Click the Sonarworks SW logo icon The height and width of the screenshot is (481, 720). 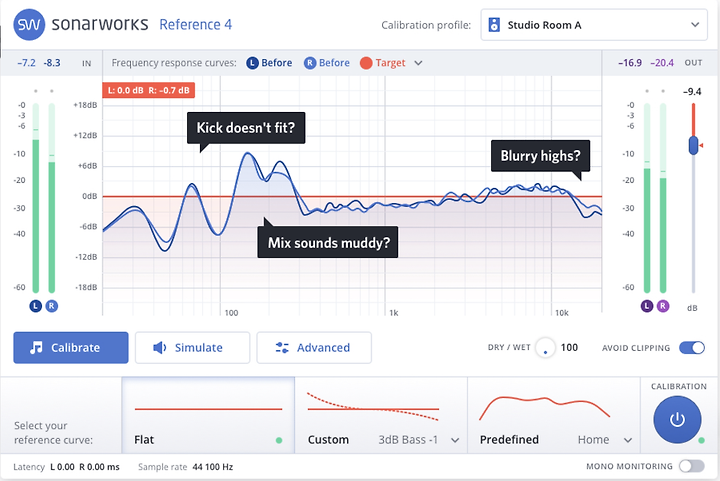tap(29, 24)
